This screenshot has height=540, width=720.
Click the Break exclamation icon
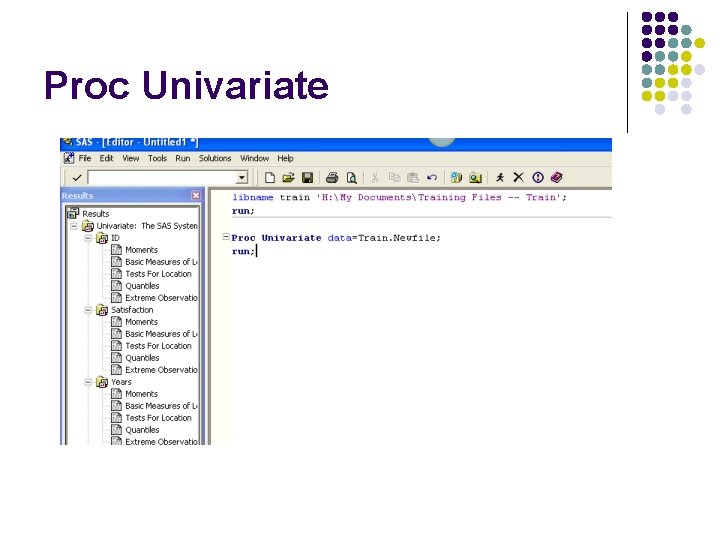click(538, 178)
